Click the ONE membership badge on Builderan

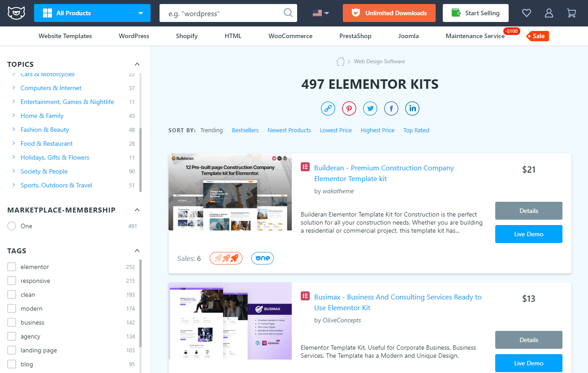pos(263,258)
